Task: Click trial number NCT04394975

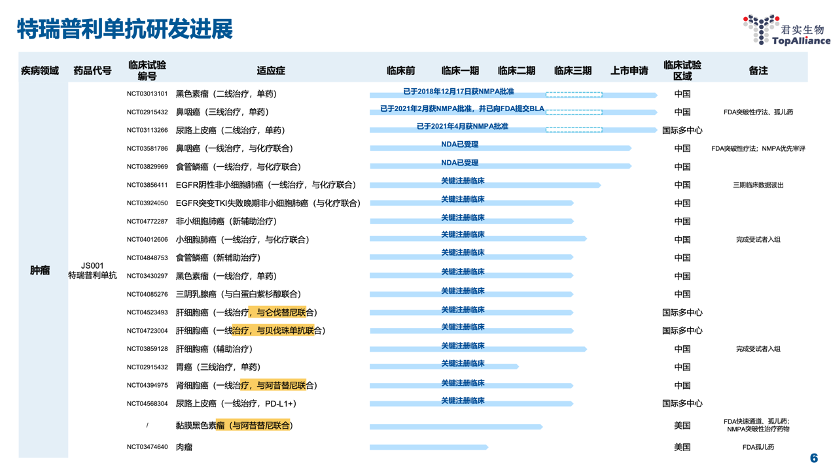Action: click(147, 385)
